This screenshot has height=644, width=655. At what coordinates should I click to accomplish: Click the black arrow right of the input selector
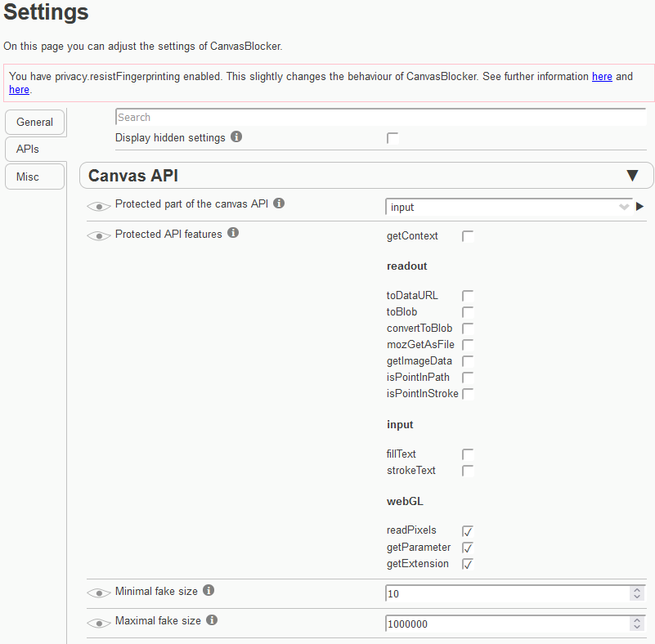[640, 206]
